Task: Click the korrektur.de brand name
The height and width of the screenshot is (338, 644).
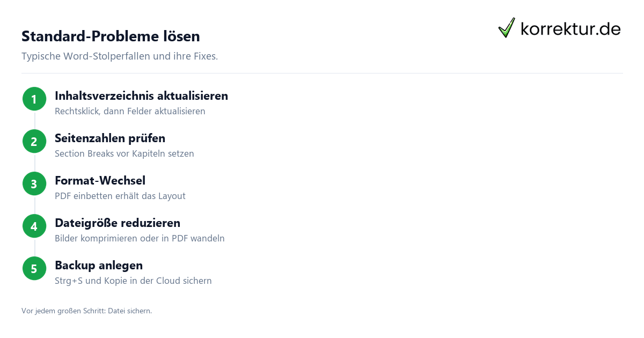Action: point(570,29)
